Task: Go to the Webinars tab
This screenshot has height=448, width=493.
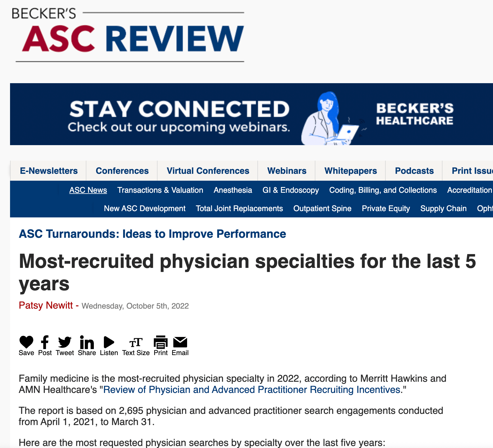Action: tap(287, 171)
